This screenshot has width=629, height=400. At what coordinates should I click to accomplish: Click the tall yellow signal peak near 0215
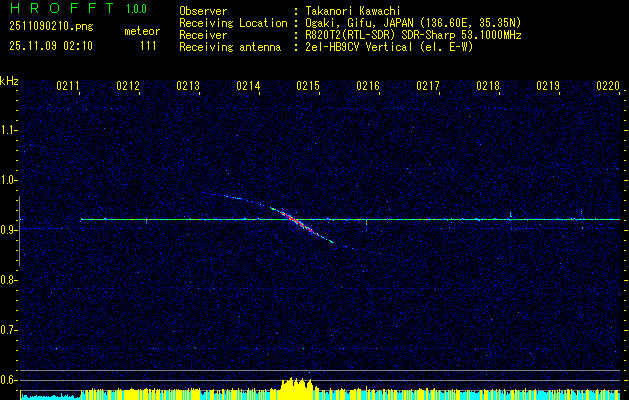[297, 388]
